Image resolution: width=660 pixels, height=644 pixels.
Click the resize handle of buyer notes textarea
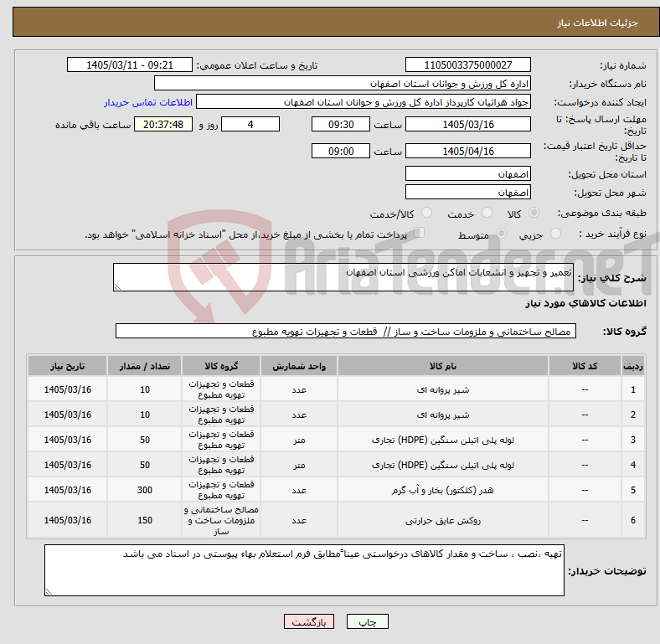(49, 592)
